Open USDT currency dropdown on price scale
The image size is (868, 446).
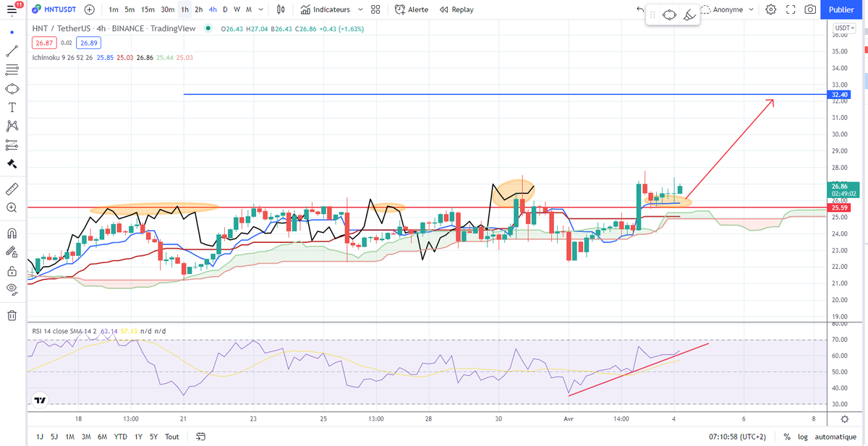(844, 27)
